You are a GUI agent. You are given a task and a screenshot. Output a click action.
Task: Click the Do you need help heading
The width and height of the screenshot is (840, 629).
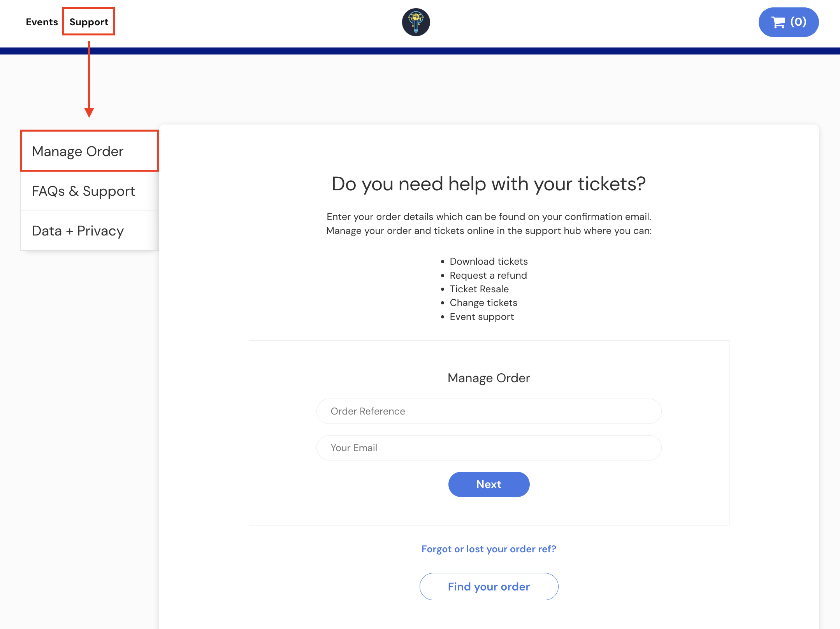489,184
